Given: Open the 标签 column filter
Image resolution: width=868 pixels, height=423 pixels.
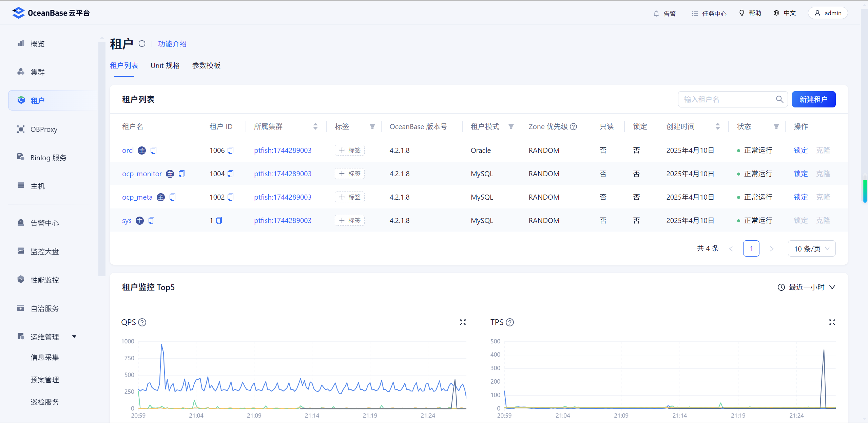Looking at the screenshot, I should [x=372, y=126].
